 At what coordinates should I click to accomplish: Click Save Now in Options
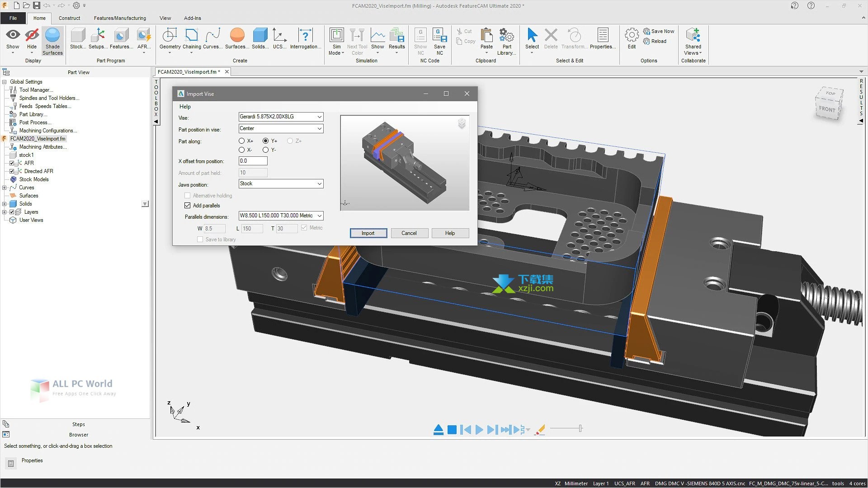coord(659,31)
